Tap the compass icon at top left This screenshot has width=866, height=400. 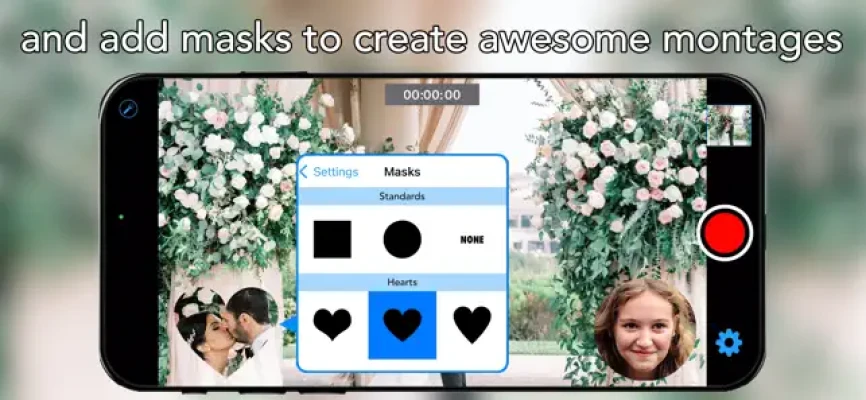point(129,109)
